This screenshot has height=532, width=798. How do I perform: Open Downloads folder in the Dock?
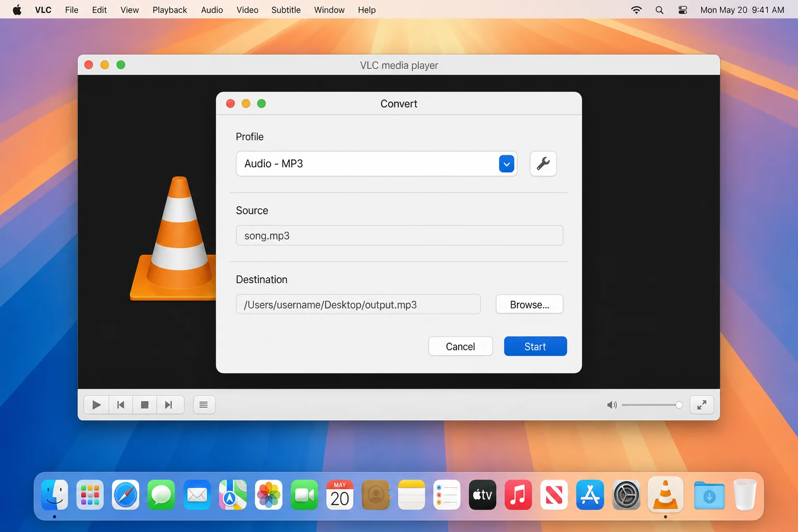click(709, 495)
